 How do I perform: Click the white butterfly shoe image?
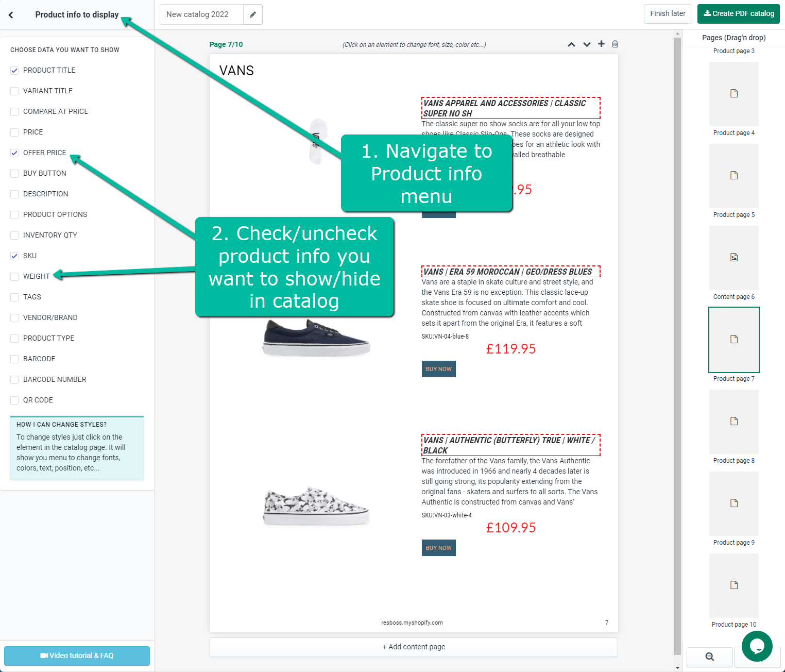(x=316, y=506)
